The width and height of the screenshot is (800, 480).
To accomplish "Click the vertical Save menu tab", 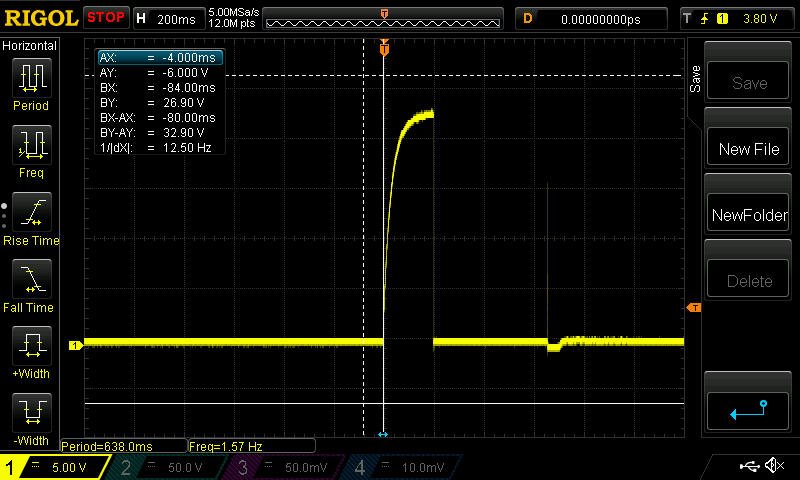I will point(695,80).
